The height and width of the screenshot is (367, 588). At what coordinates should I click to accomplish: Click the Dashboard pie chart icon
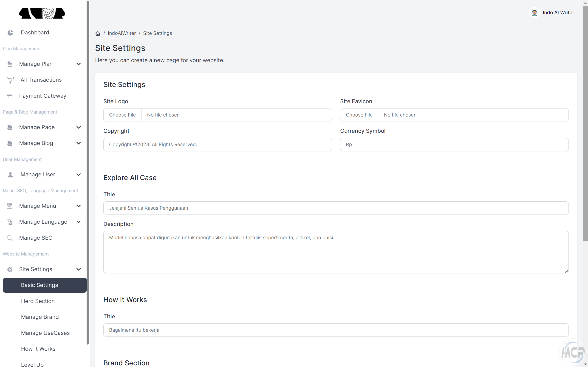pos(10,33)
